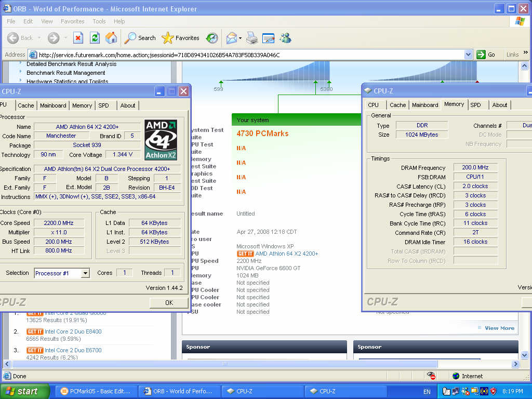Expand the Links toolbar chevron

(x=526, y=52)
